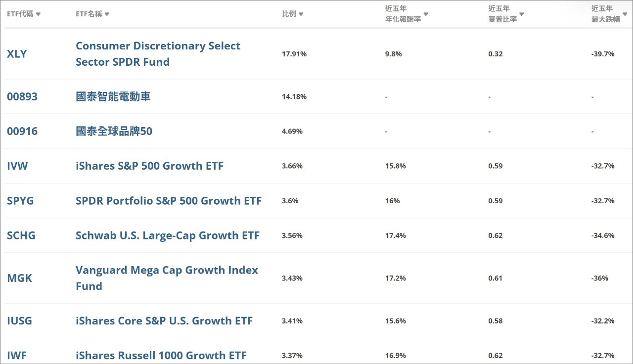This screenshot has width=633, height=364.
Task: Sort by 比例 column arrow
Action: (301, 14)
